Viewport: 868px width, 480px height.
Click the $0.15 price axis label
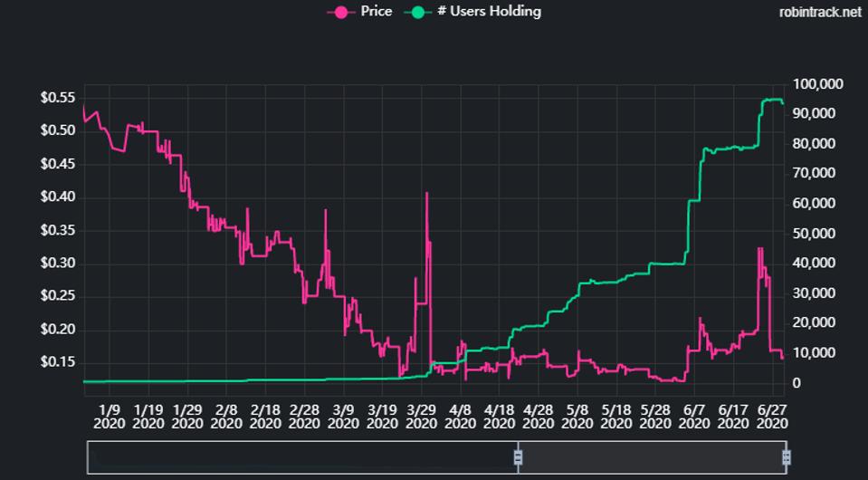coord(57,362)
